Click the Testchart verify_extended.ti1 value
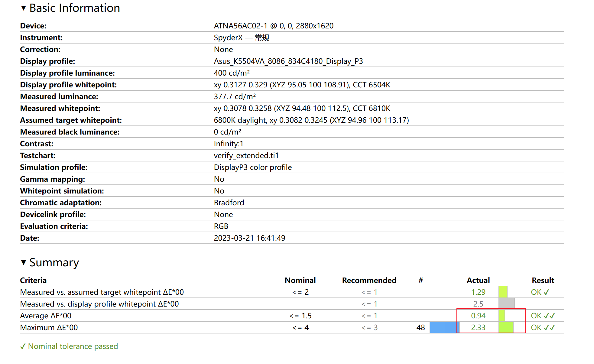Image resolution: width=594 pixels, height=364 pixels. pyautogui.click(x=246, y=155)
